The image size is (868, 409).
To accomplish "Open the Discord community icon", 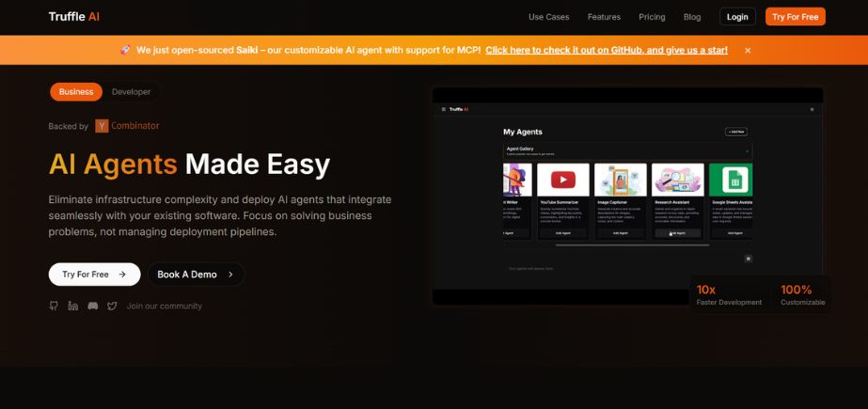I will [x=92, y=306].
